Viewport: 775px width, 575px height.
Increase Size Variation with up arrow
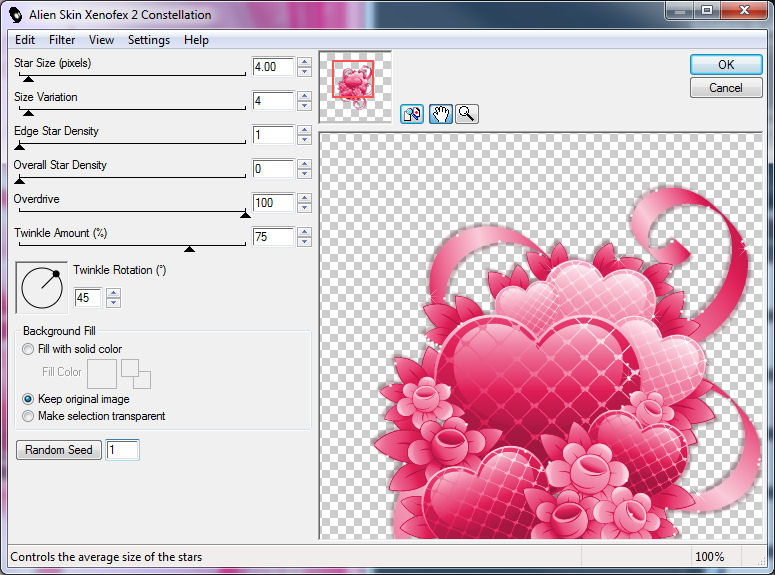[x=304, y=96]
